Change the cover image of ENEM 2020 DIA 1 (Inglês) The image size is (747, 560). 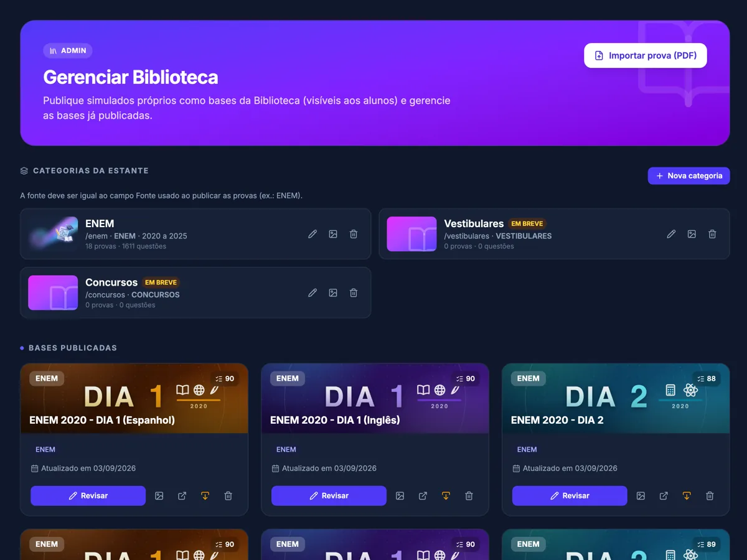[400, 496]
